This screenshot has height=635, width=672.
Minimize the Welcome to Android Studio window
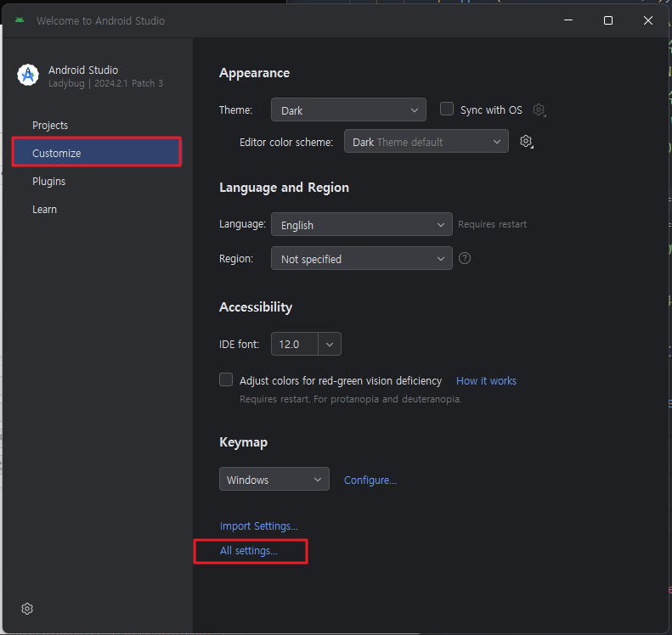click(568, 20)
